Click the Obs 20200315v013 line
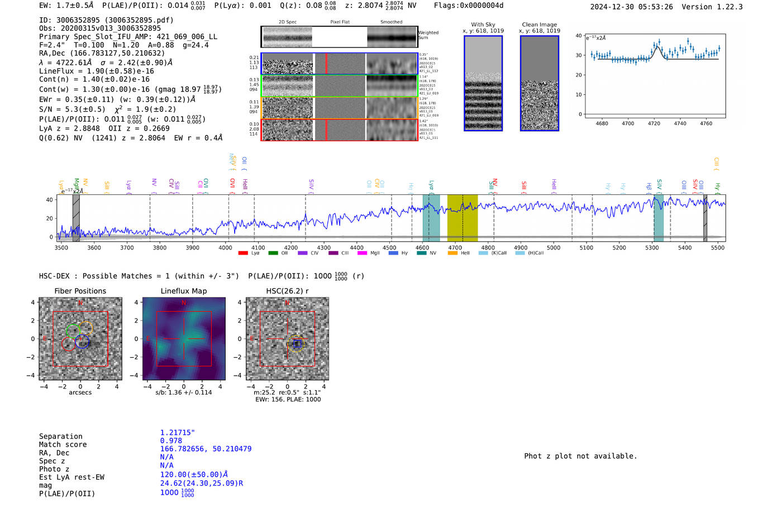Image resolution: width=782 pixels, height=532 pixels. pos(100,28)
